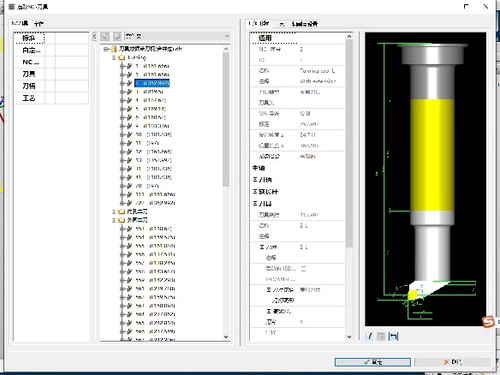This screenshot has height=375, width=500.
Task: Collapse the Turning folder in the tool tree
Action: (114, 57)
